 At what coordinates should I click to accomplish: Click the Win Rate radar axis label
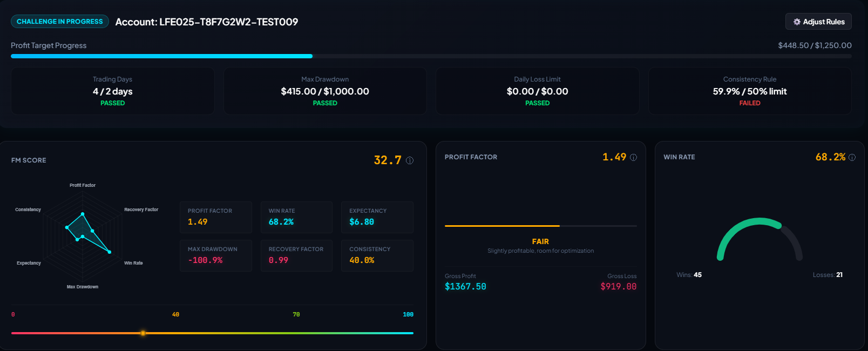click(x=133, y=263)
